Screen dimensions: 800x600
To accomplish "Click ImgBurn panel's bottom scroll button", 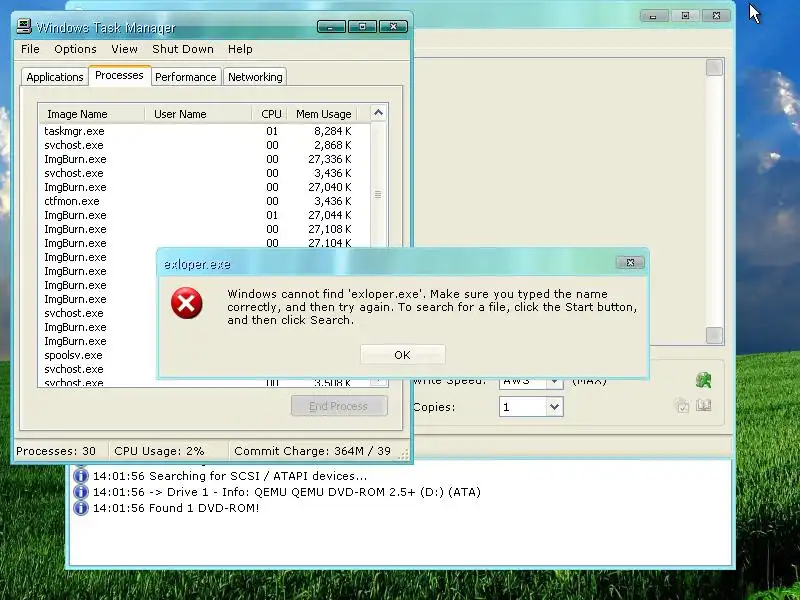I will pyautogui.click(x=714, y=335).
